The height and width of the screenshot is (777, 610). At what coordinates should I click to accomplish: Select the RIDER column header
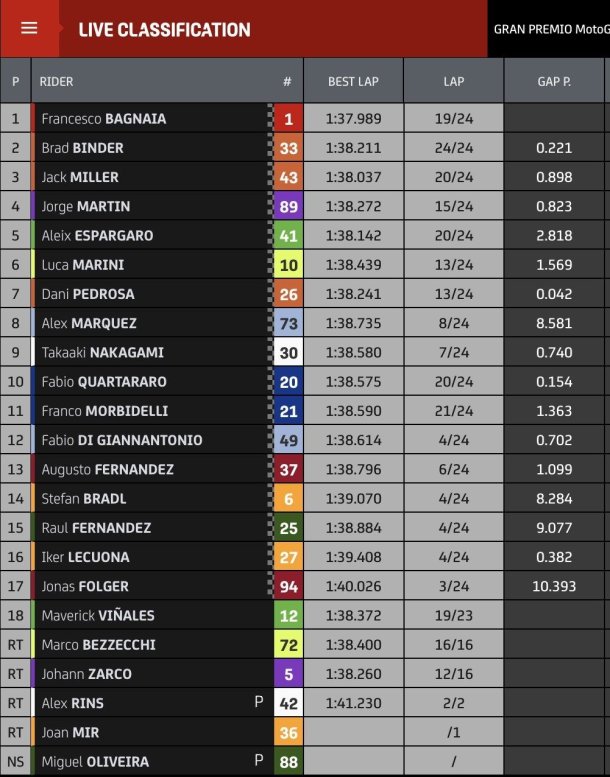pyautogui.click(x=56, y=81)
